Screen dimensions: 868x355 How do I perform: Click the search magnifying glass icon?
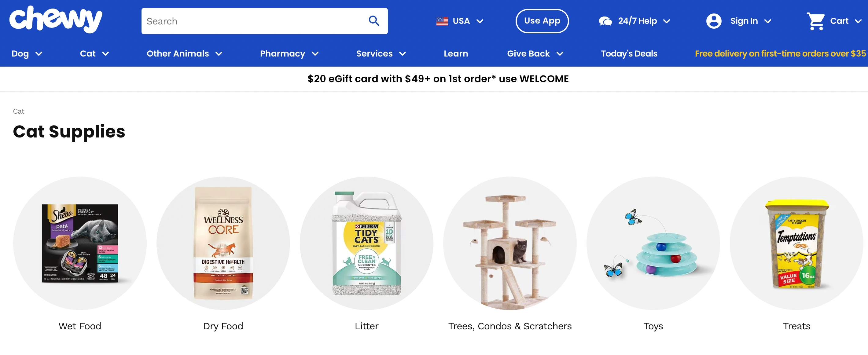click(x=374, y=21)
